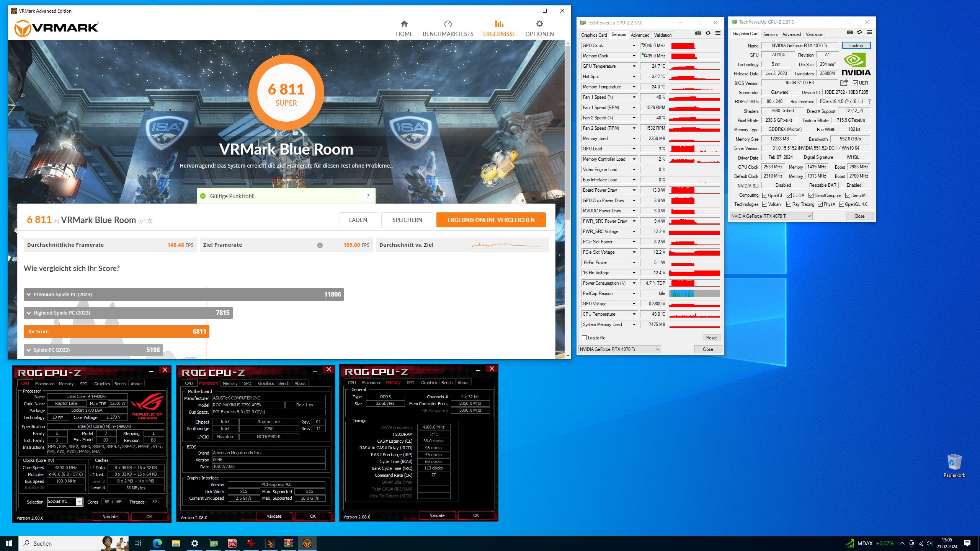
Task: Toggle the Ray Tracing checkbox
Action: coord(789,204)
